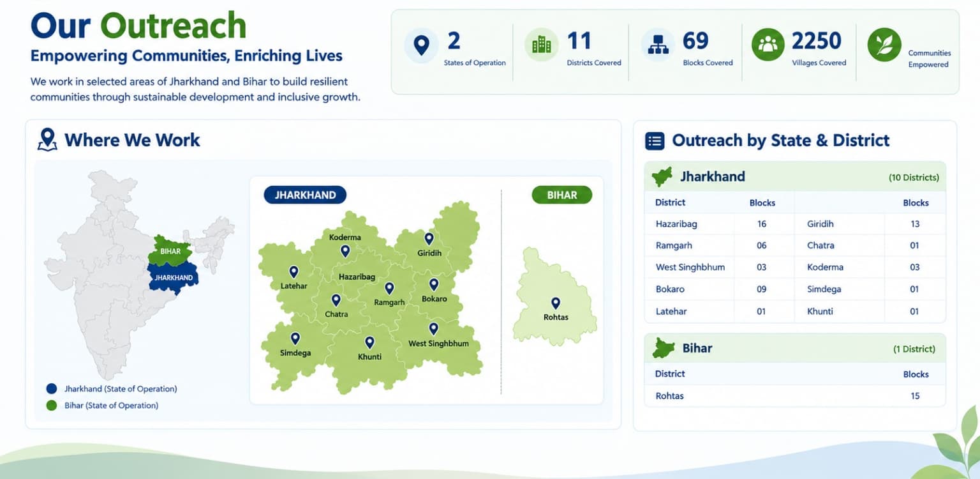Click the map pin above Chatra

[336, 300]
